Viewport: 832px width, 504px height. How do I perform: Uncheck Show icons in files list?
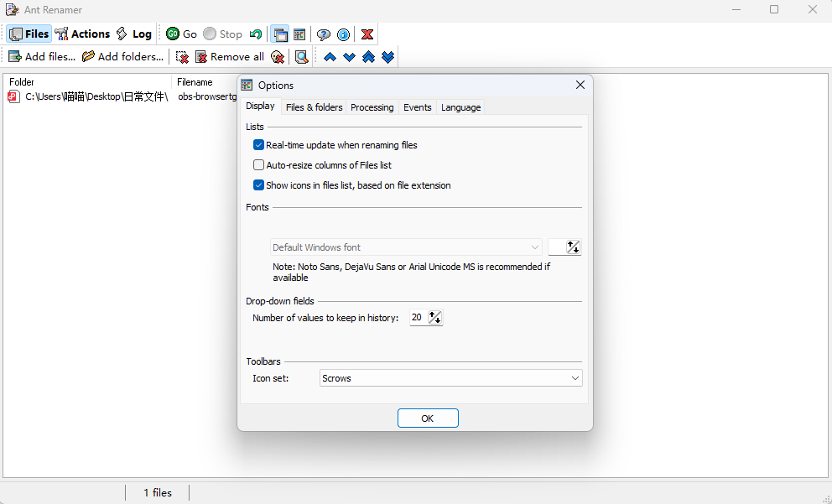coord(259,185)
